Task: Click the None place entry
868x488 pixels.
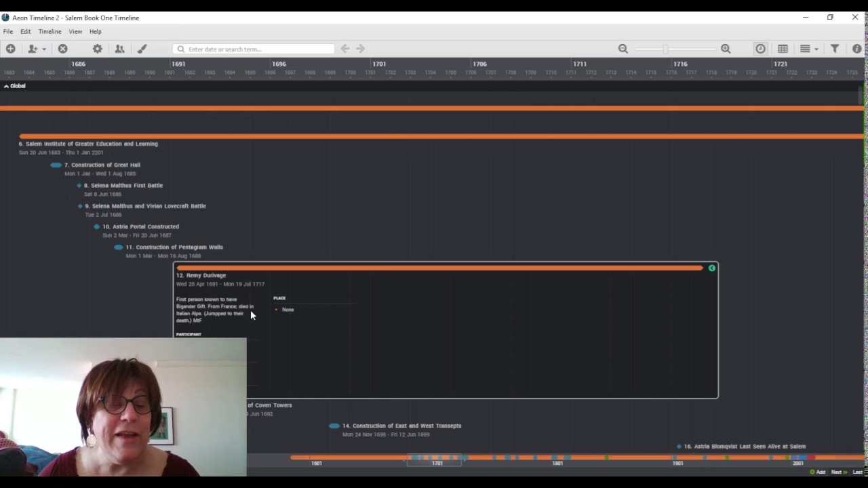Action: 288,310
